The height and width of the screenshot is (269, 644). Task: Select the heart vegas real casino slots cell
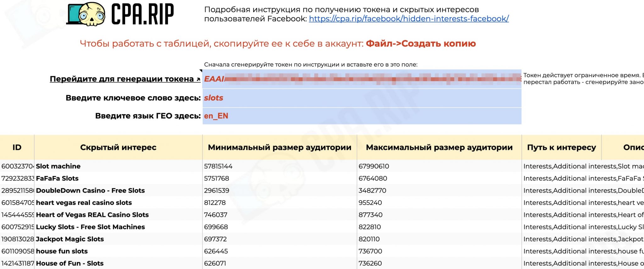118,203
